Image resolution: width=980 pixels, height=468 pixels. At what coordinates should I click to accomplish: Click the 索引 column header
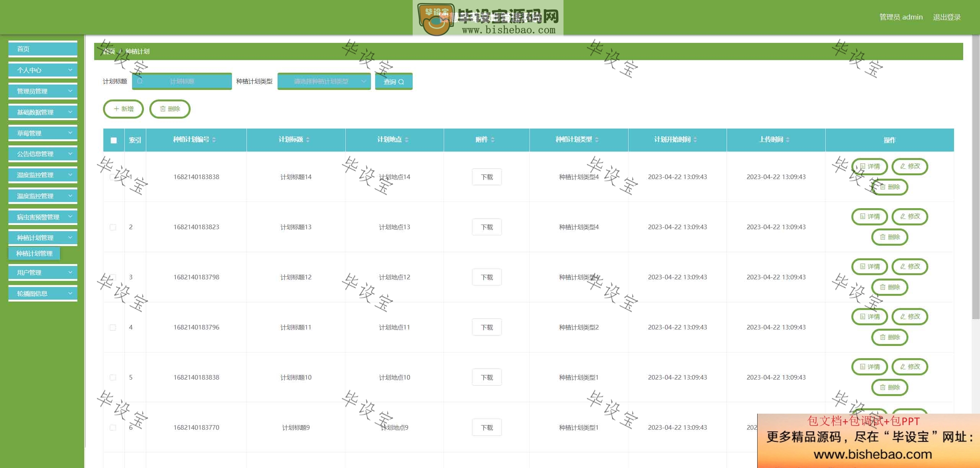[135, 140]
